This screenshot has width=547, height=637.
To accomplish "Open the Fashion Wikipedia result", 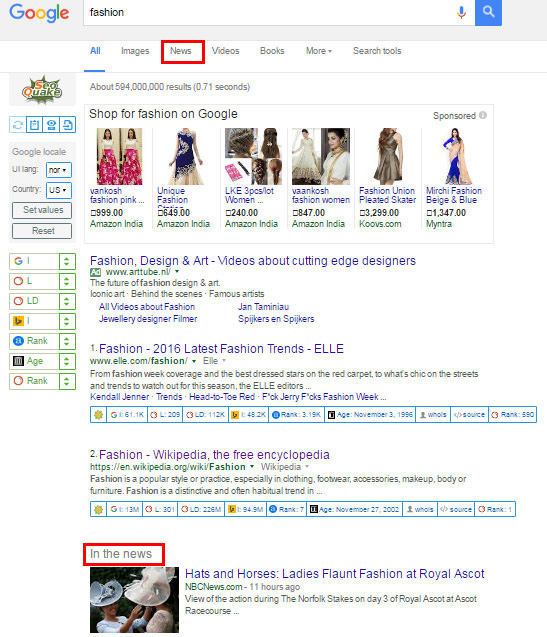I will [x=214, y=455].
